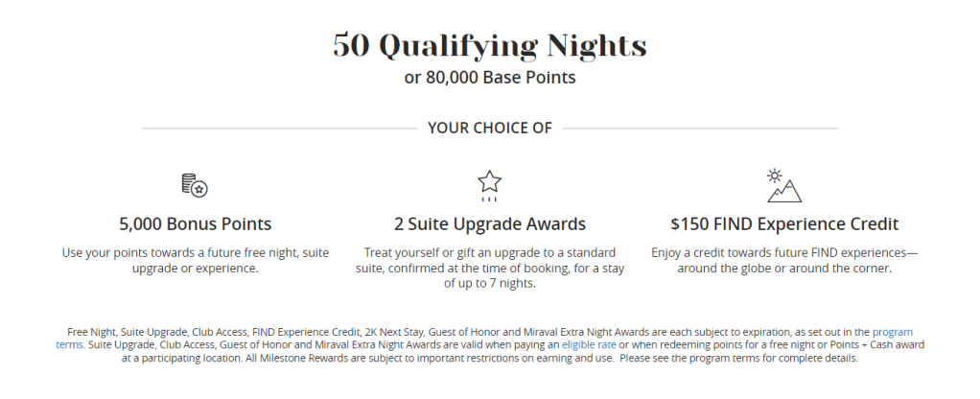Click "Free Night" at the disclaimer start

[92, 330]
